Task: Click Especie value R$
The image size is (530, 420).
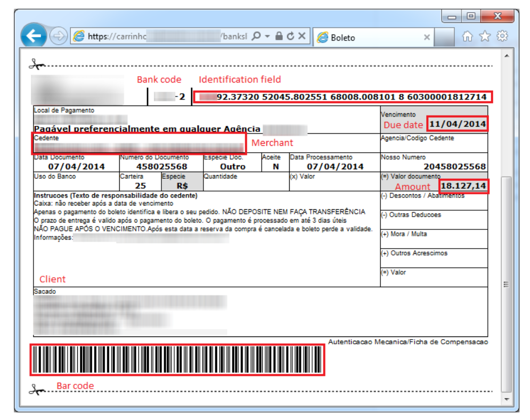Action: coord(182,186)
